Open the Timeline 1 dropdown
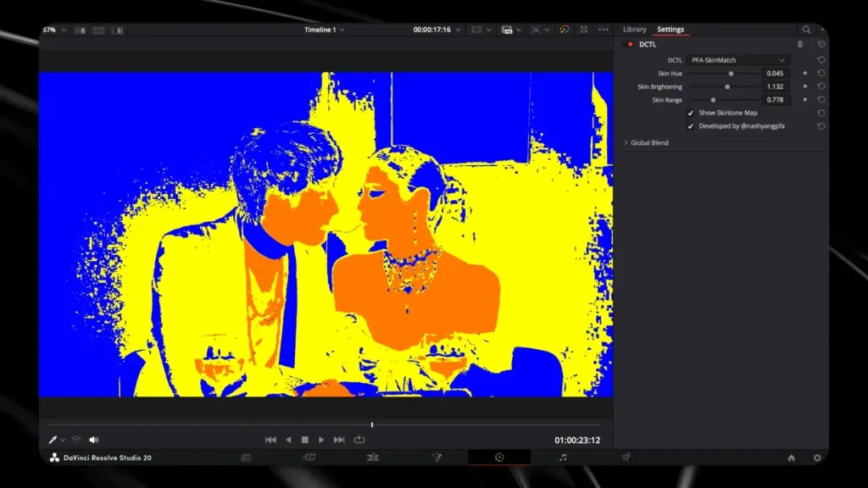This screenshot has width=868, height=488. coord(325,30)
